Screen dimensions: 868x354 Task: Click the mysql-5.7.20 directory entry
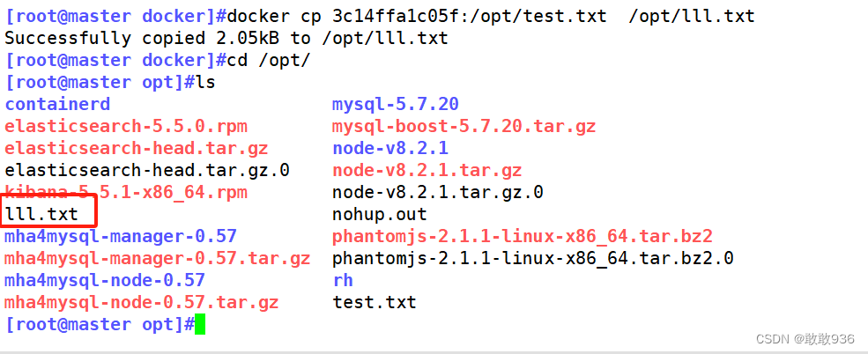(x=395, y=104)
